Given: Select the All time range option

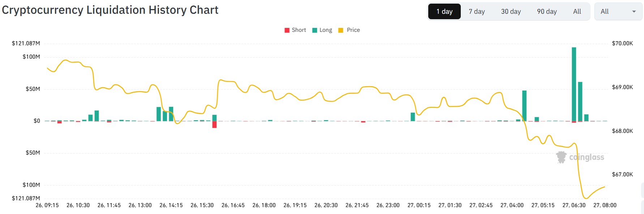Looking at the screenshot, I should point(577,12).
